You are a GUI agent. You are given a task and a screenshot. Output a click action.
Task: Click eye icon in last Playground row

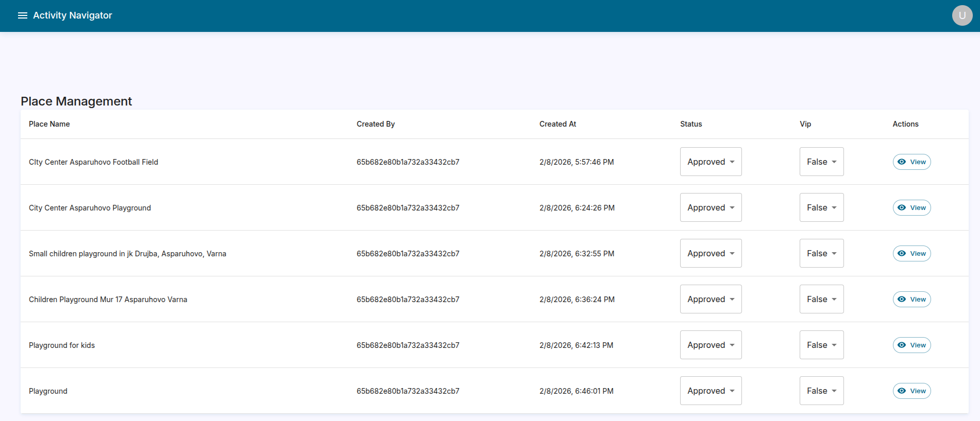click(902, 391)
